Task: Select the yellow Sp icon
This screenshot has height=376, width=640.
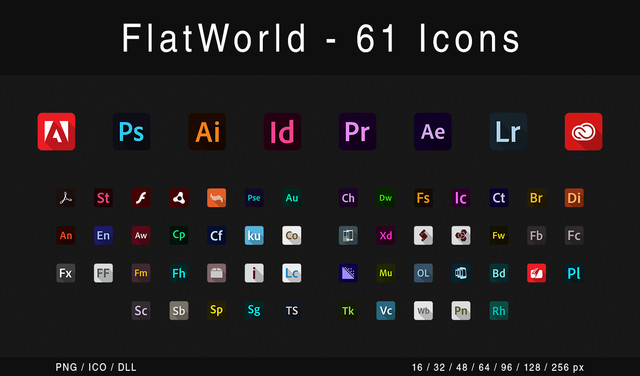Action: pyautogui.click(x=216, y=310)
